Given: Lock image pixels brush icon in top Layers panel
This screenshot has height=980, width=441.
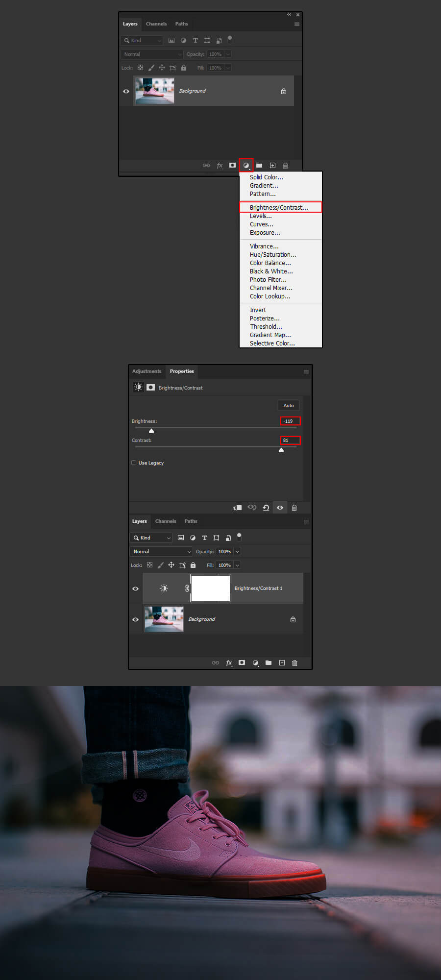Looking at the screenshot, I should (151, 68).
